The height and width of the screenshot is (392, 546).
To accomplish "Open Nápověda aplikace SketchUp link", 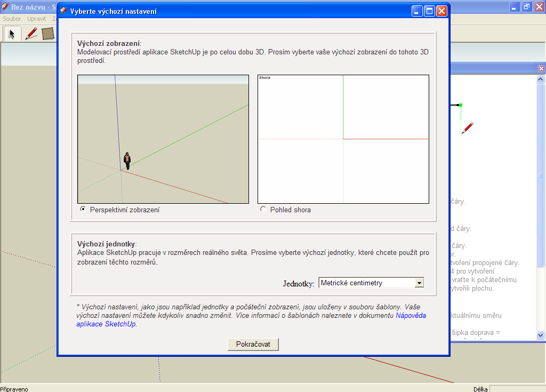I will [x=251, y=319].
